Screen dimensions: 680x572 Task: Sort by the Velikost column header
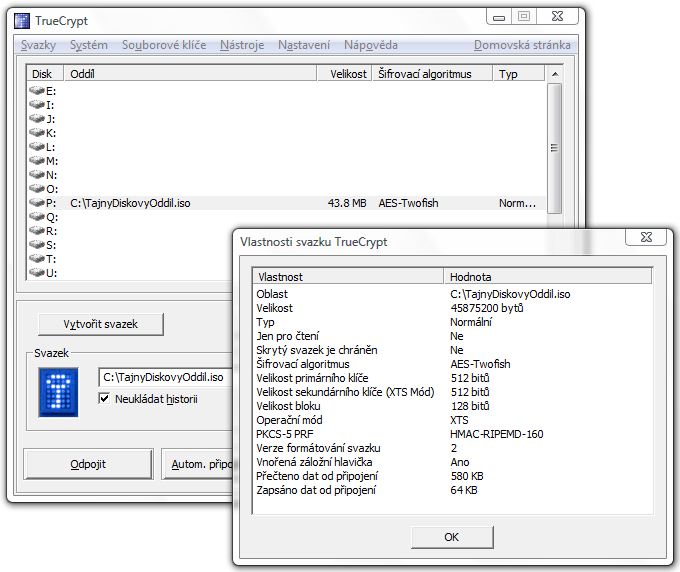pos(344,74)
